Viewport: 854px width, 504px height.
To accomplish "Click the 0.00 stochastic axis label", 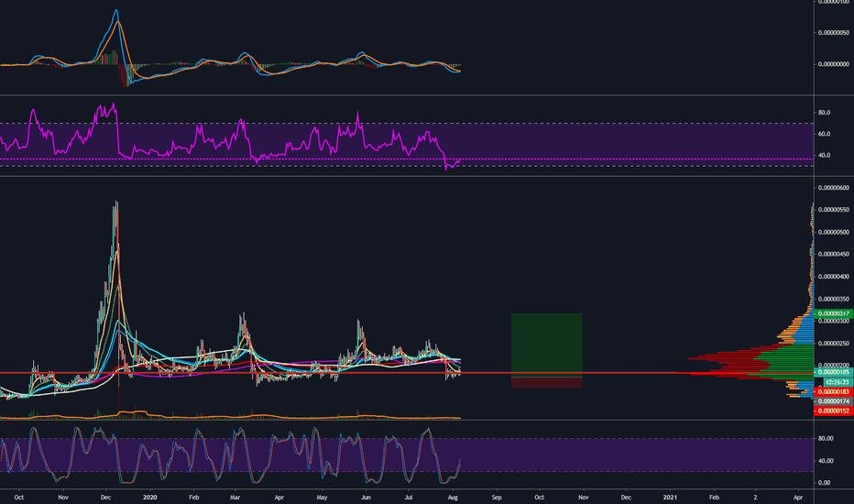I will (x=824, y=483).
